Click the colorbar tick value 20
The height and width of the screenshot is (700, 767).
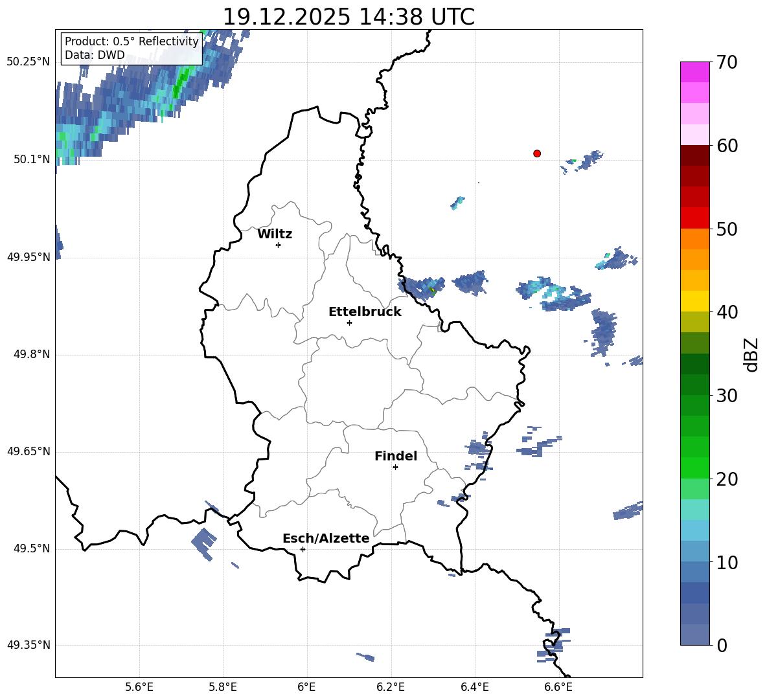(727, 479)
